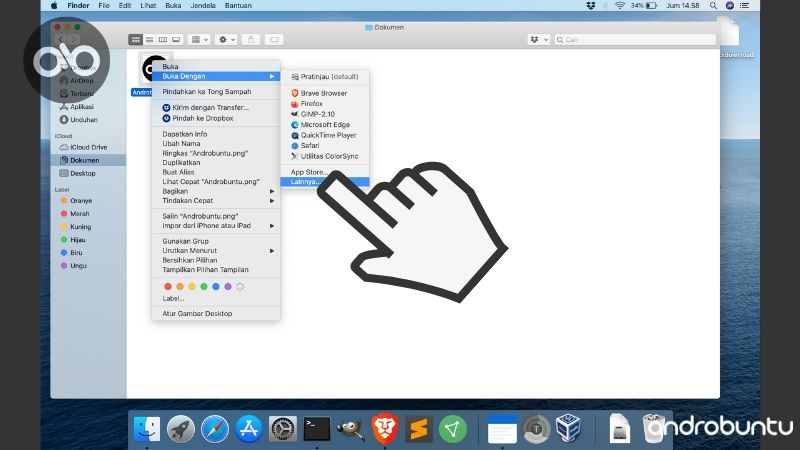Select Pratinjau (default) app
This screenshot has height=450, width=800.
[324, 77]
